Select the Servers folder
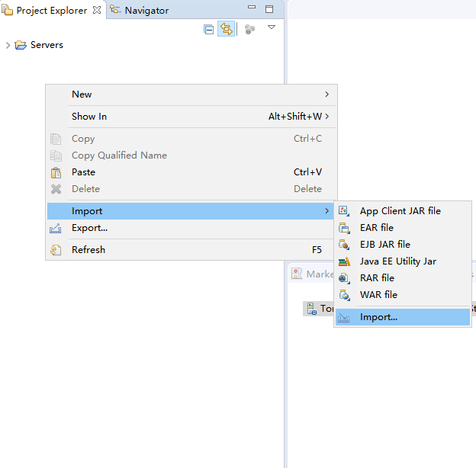The width and height of the screenshot is (476, 468). [x=46, y=45]
